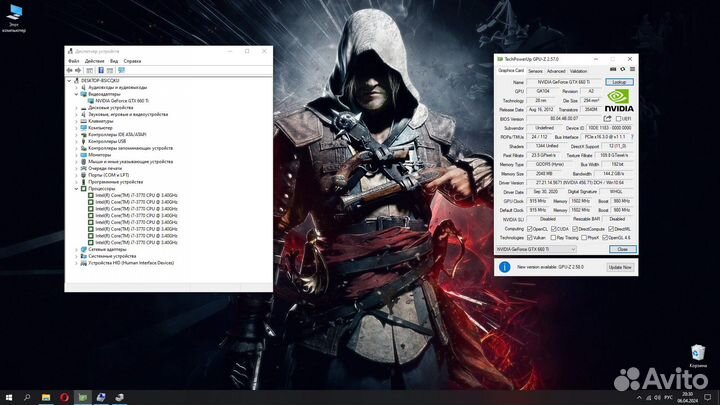This screenshot has width=720, height=405.
Task: Click the GPU-Z screenshot camera icon
Action: click(613, 69)
